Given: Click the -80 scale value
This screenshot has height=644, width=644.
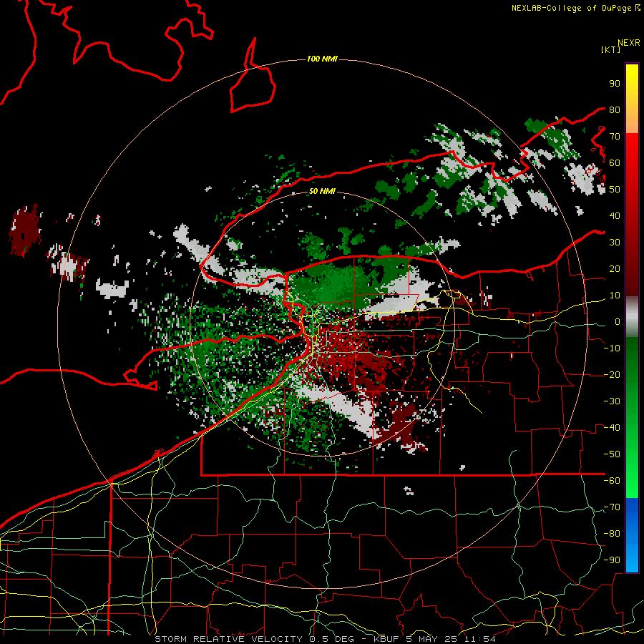Looking at the screenshot, I should tap(612, 534).
